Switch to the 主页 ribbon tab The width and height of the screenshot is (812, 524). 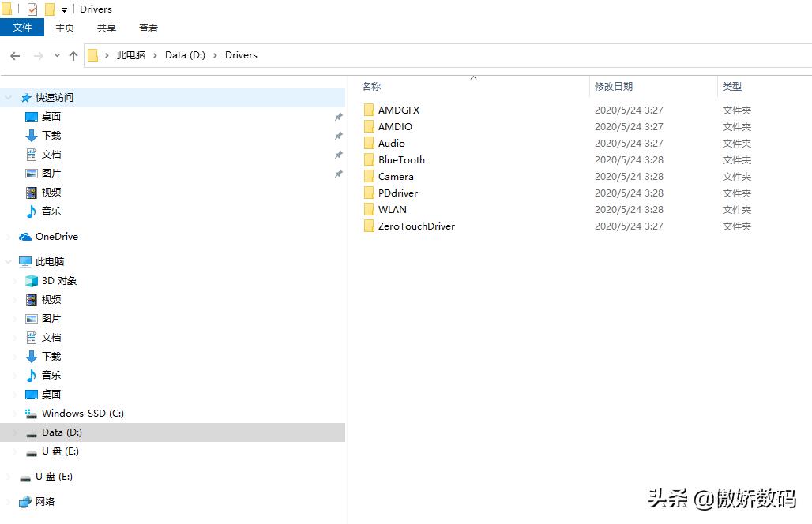65,28
